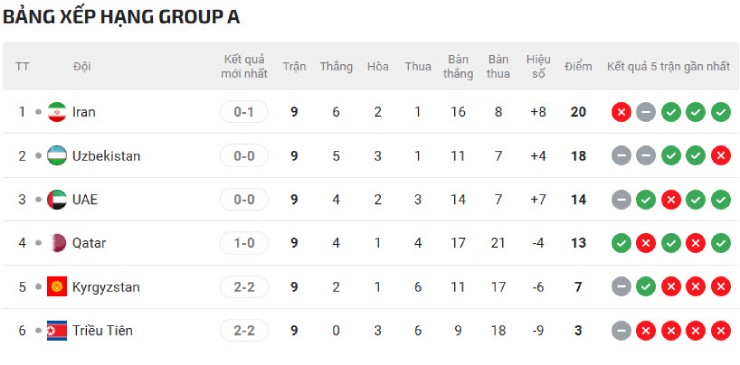This screenshot has width=740, height=365.
Task: Click Iran's red loss icon in recent results
Action: click(x=621, y=112)
